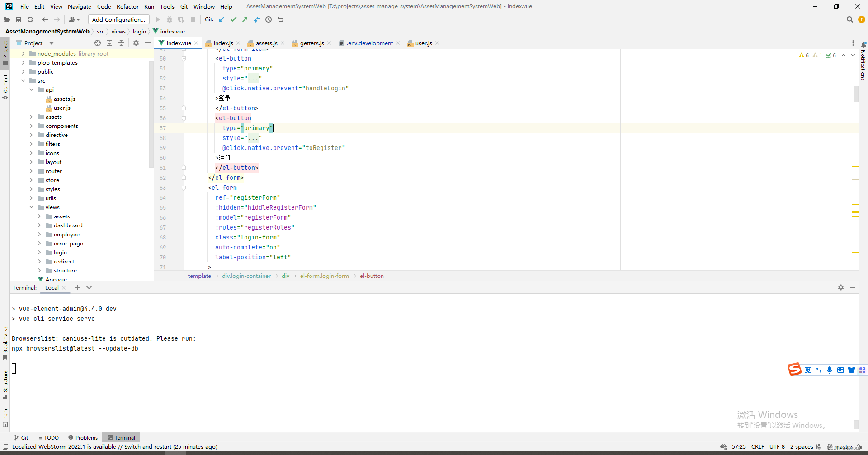Open the Problems tool window button
868x455 pixels.
pyautogui.click(x=83, y=437)
